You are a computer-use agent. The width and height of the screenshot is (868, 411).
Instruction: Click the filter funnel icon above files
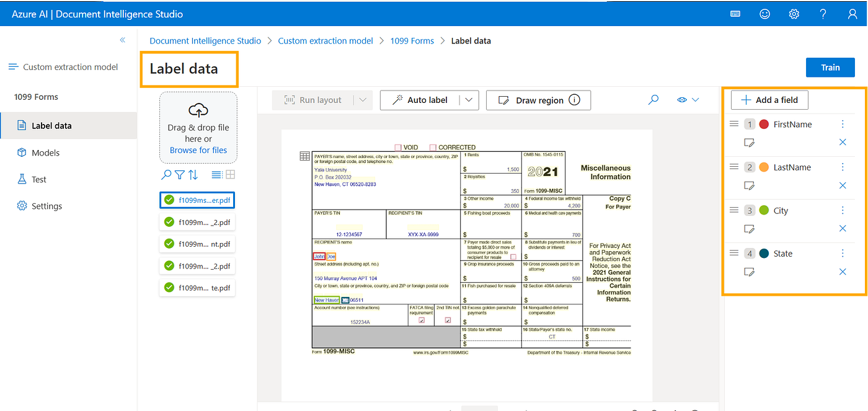click(180, 175)
